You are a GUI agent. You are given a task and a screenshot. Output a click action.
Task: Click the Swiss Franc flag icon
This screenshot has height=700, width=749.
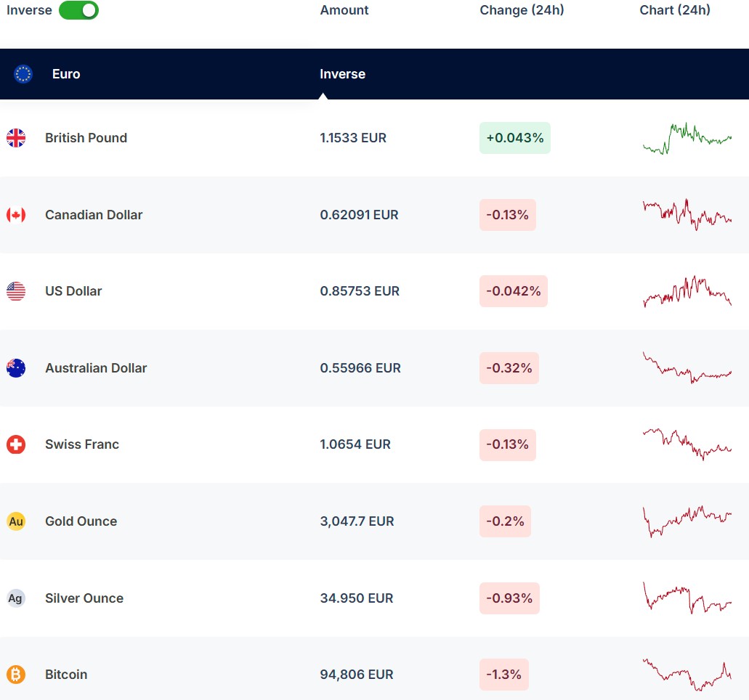(16, 444)
